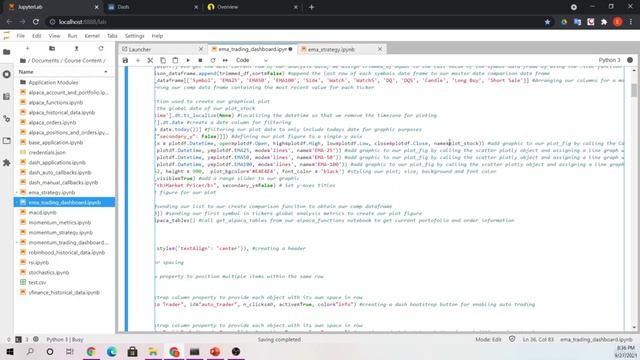Open the Open Tabs sidebar icon

(7, 141)
